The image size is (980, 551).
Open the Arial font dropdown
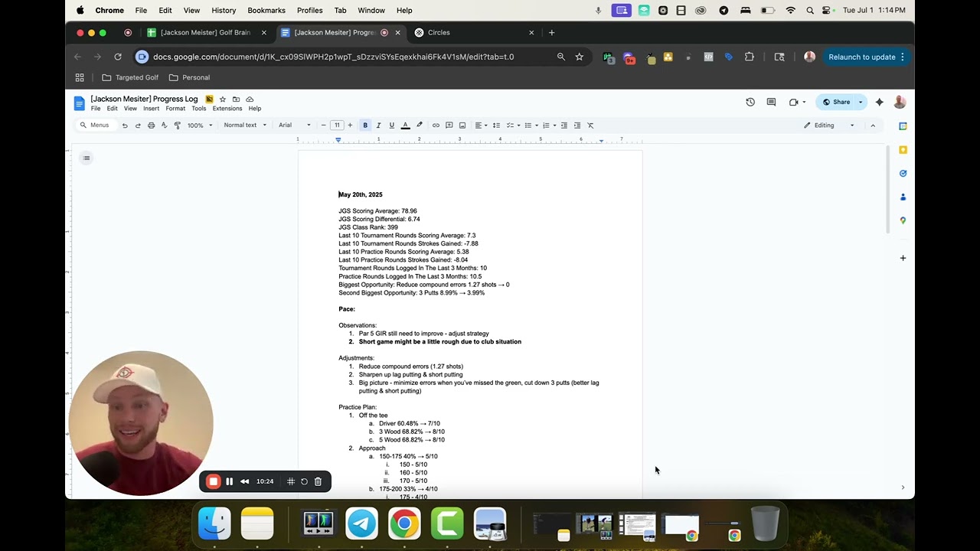[x=295, y=126]
